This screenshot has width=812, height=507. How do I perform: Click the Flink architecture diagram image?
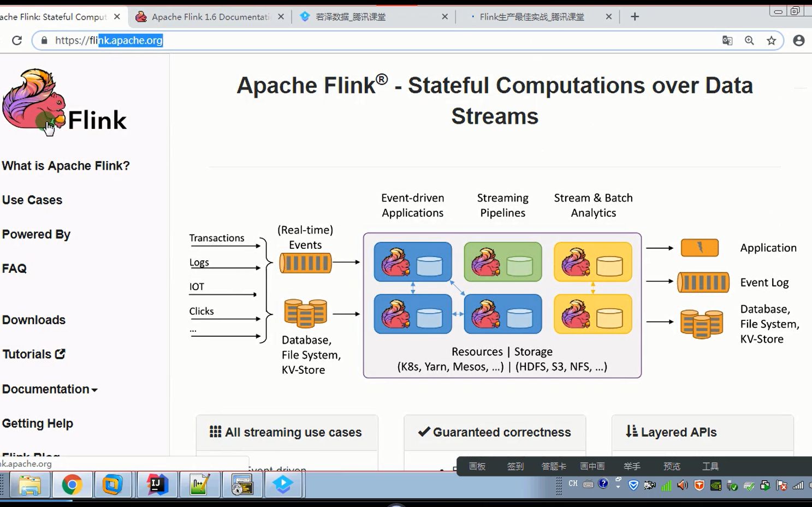pos(494,284)
